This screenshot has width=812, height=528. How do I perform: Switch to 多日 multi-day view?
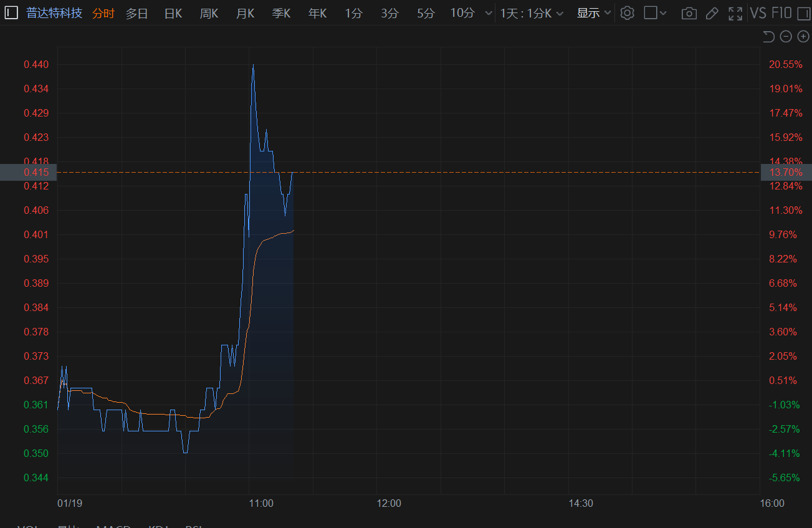[x=136, y=13]
